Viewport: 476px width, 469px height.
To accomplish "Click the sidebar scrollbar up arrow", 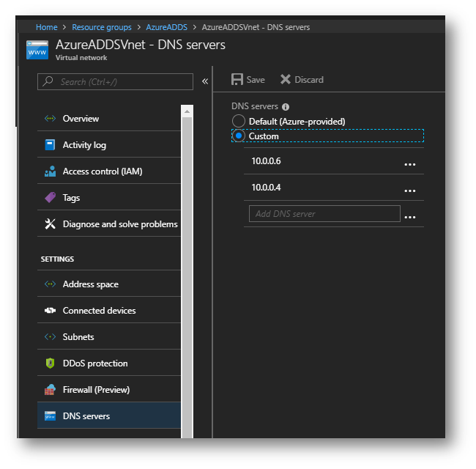I will pyautogui.click(x=187, y=111).
